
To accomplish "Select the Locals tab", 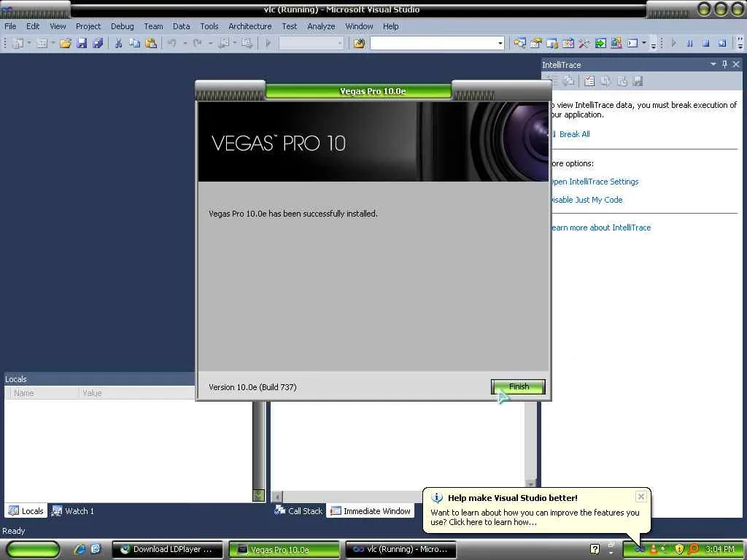I will 26,511.
